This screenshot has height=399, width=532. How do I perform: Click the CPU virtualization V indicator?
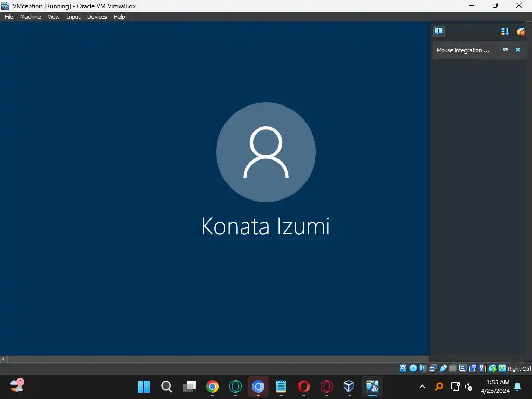click(482, 368)
